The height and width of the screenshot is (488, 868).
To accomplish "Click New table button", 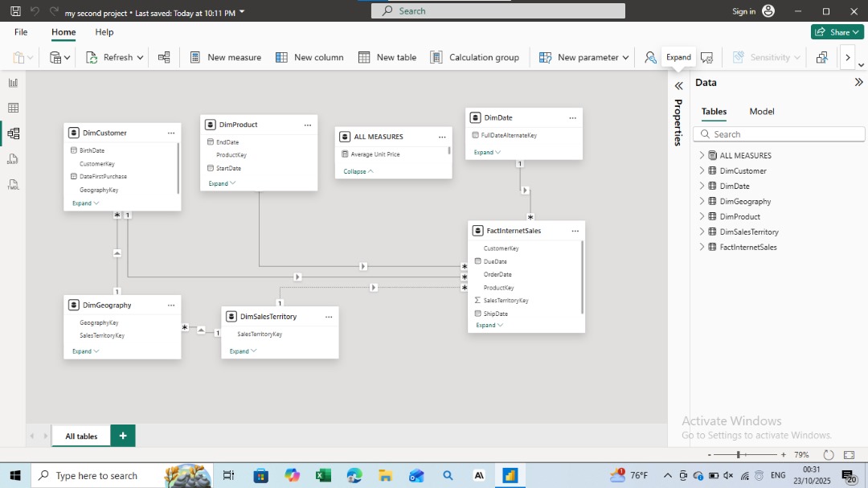I will (387, 58).
